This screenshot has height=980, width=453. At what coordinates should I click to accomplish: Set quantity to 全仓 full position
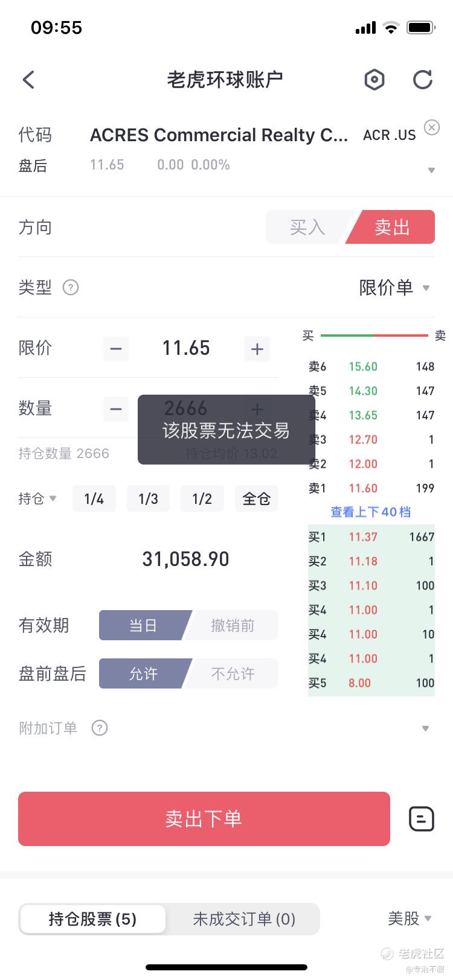coord(256,498)
